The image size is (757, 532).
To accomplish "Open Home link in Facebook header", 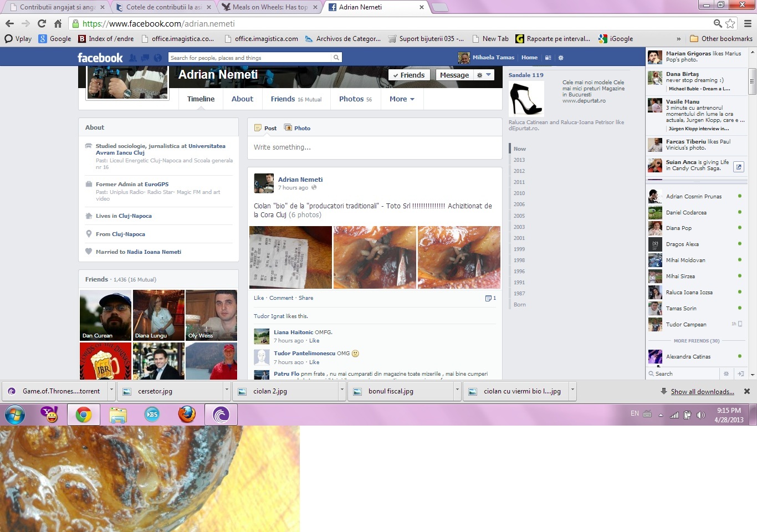I will click(x=529, y=58).
